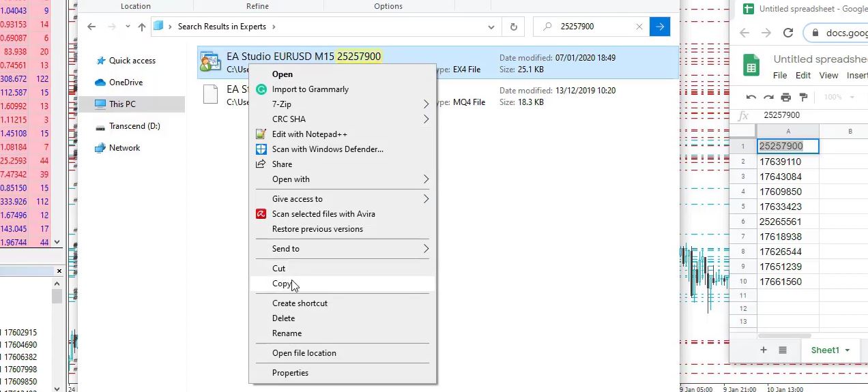This screenshot has height=392, width=868.
Task: Choose Copy from the context menu
Action: pos(281,284)
